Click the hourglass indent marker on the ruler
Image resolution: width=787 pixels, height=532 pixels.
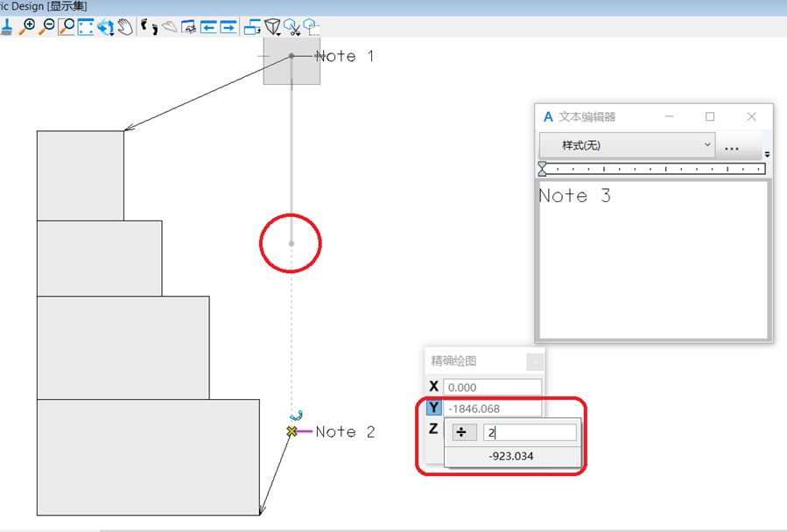point(543,169)
